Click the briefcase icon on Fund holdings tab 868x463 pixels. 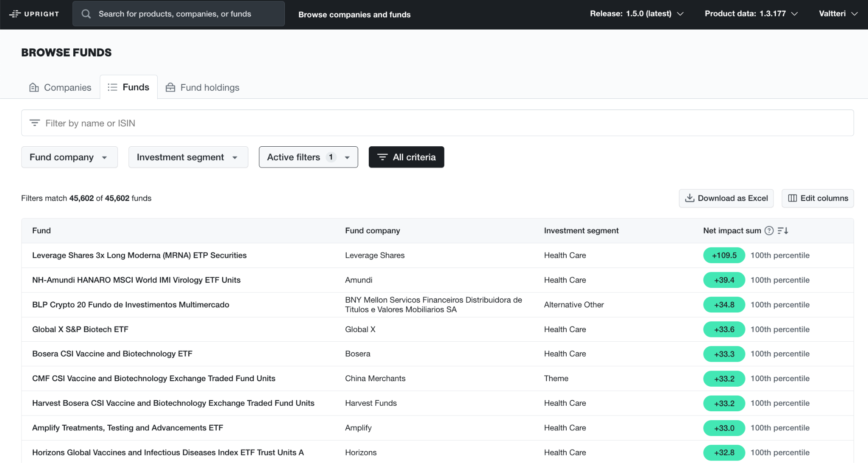click(x=170, y=87)
